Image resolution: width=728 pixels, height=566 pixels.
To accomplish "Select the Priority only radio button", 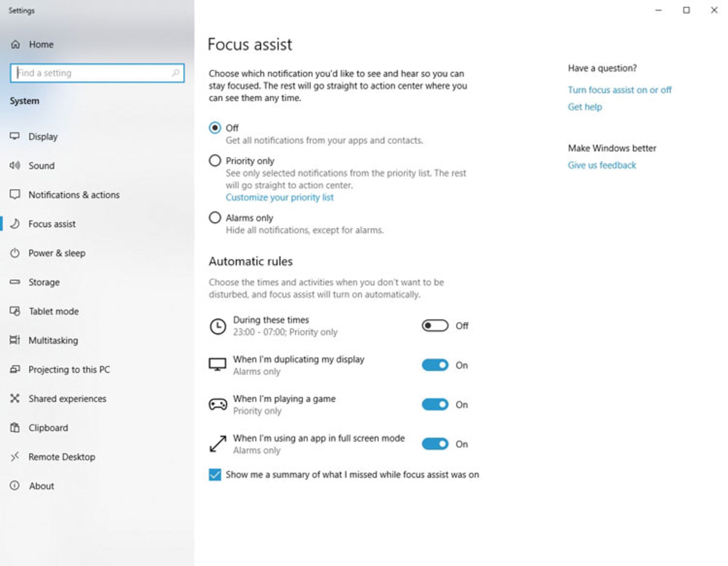I will [215, 161].
